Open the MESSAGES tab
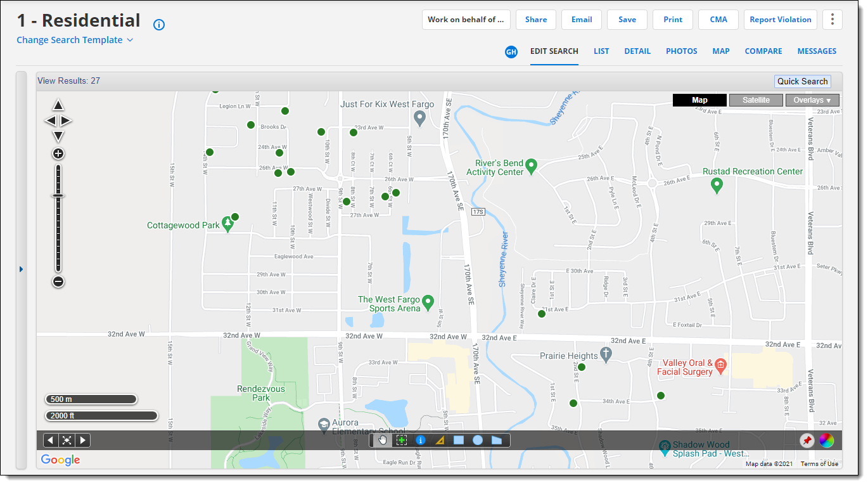The width and height of the screenshot is (868, 485). tap(817, 51)
